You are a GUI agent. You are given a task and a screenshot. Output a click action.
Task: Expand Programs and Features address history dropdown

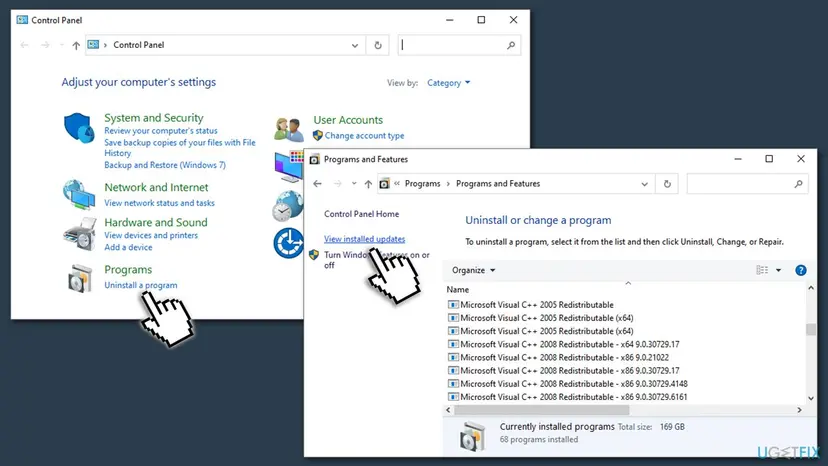click(644, 184)
